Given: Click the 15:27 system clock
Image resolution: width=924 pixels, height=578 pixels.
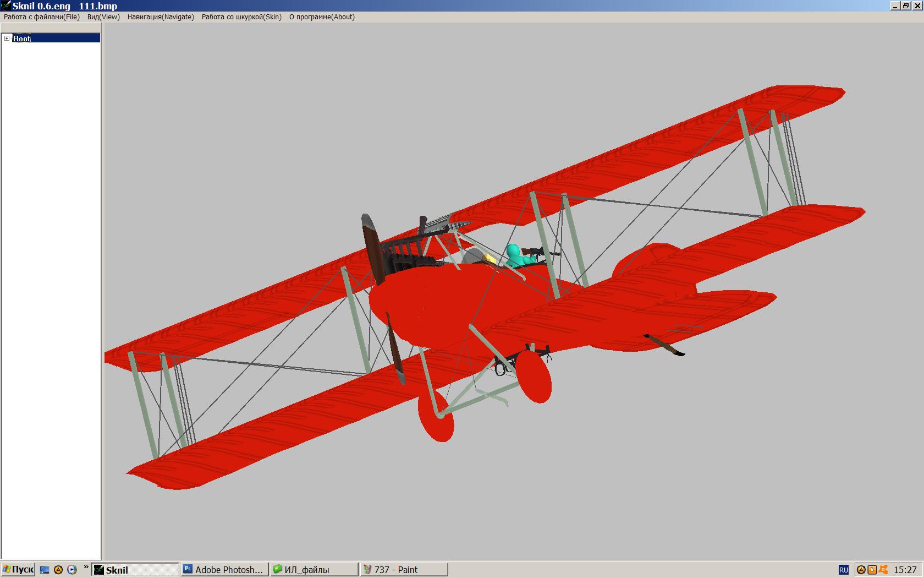Looking at the screenshot, I should pyautogui.click(x=905, y=570).
